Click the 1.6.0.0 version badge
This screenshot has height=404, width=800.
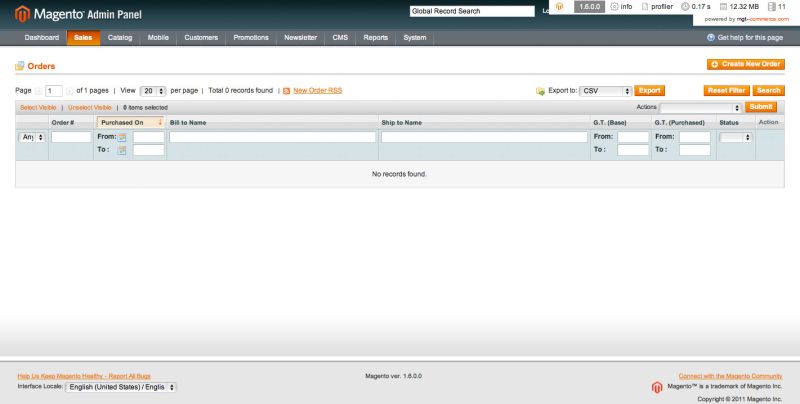click(589, 7)
